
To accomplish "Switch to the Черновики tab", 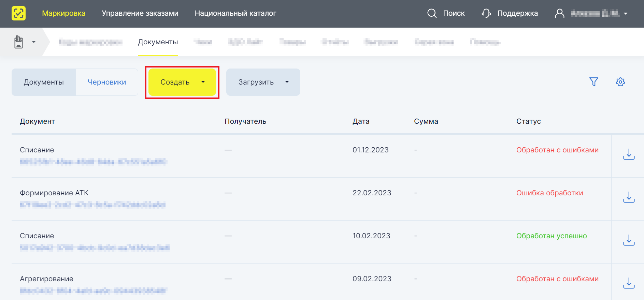I will click(107, 82).
